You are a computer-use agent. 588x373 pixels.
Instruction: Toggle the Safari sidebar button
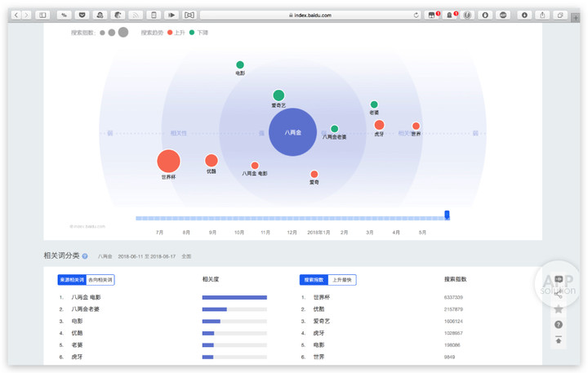click(42, 15)
